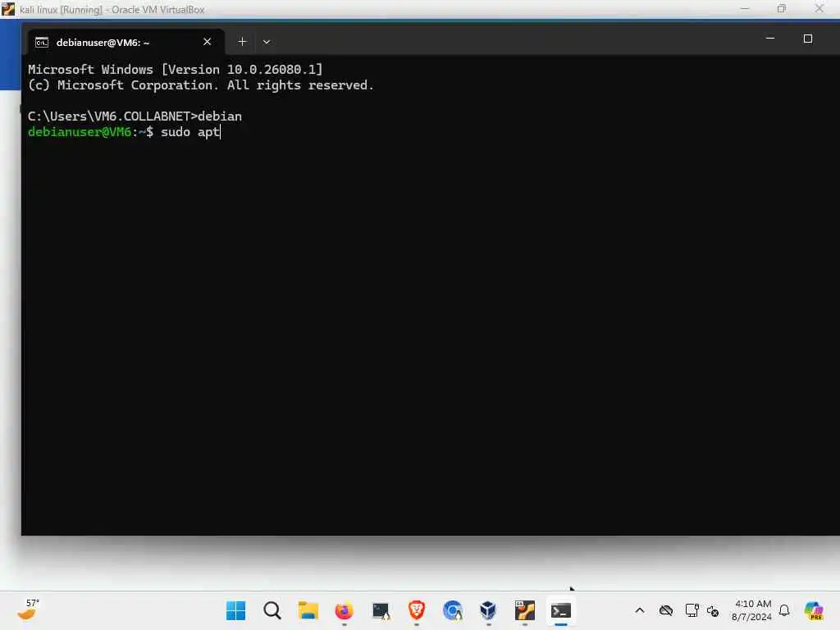Open the Chromium-style browser taskbar icon
This screenshot has height=630, width=840.
[x=453, y=610]
